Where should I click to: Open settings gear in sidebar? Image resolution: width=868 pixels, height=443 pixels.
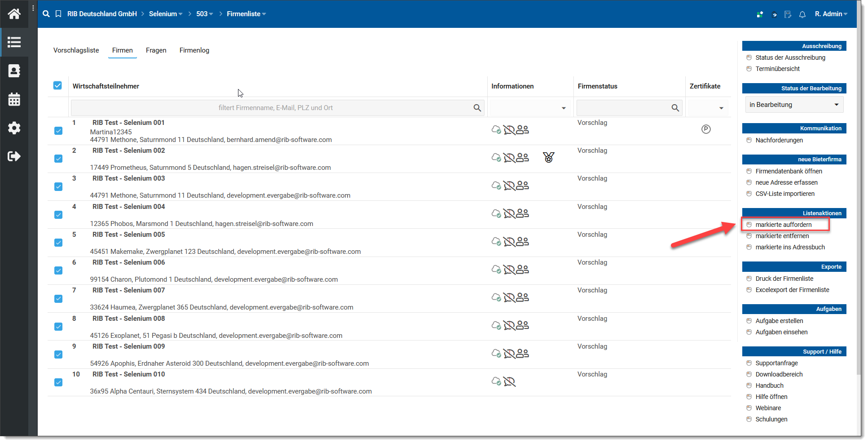click(14, 128)
